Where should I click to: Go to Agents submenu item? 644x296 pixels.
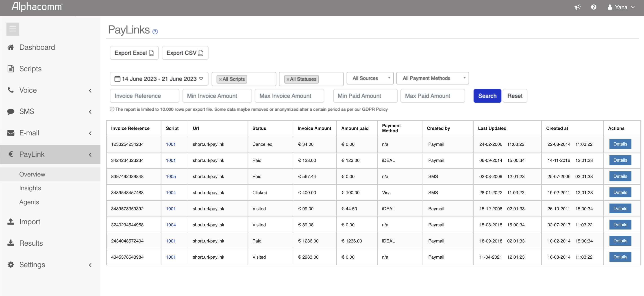[x=29, y=202]
